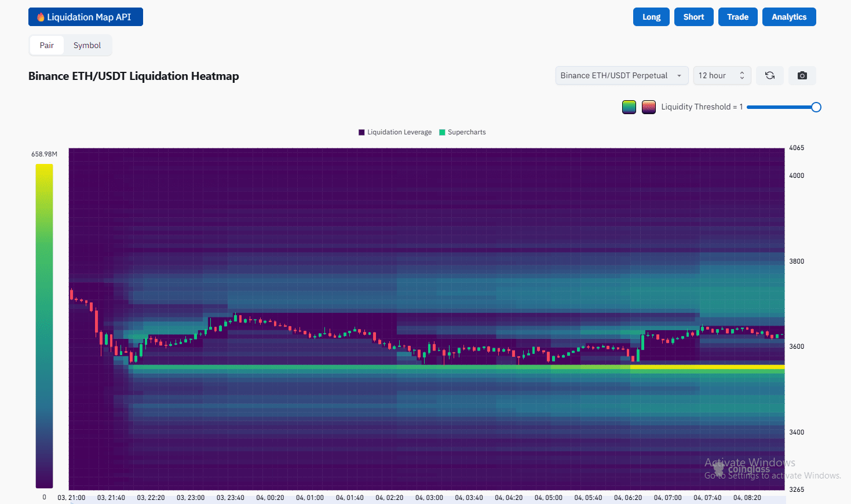Click the Short button
Image resolution: width=851 pixels, height=504 pixels.
[x=693, y=17]
